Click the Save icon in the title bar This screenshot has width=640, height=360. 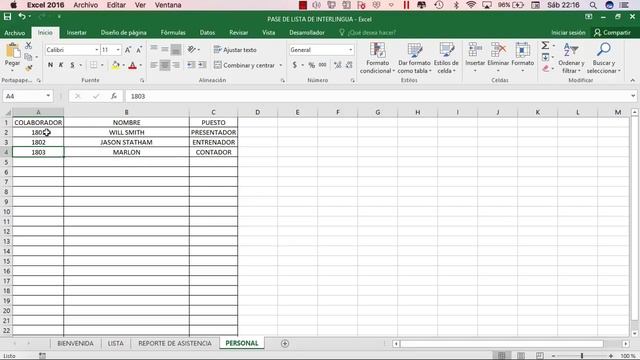[x=7, y=17]
